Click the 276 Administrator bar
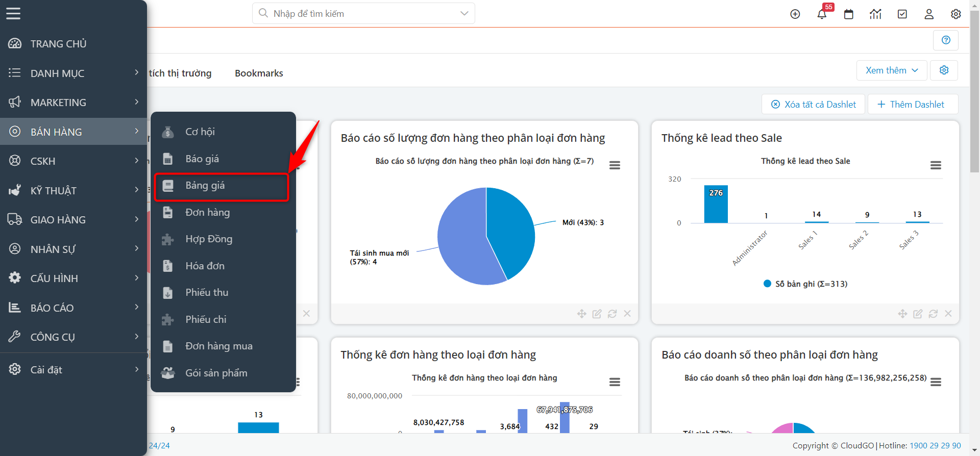 (716, 204)
